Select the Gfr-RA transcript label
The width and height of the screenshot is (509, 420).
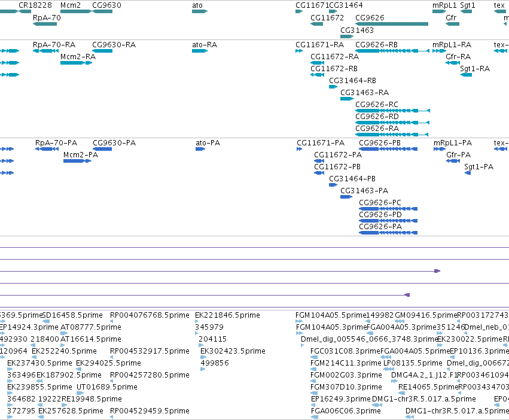pos(458,56)
